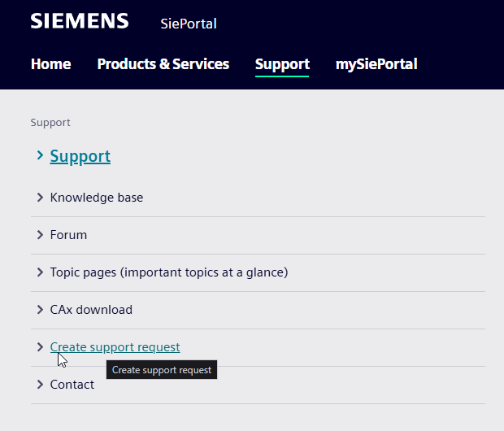This screenshot has height=431, width=504.
Task: Open Topic pages (important topics at a glance)
Action: pos(168,272)
